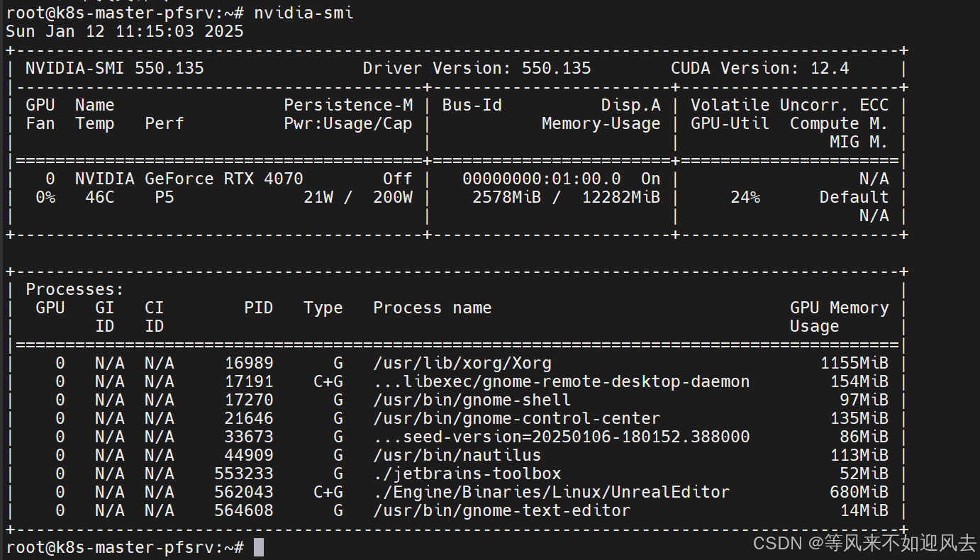The width and height of the screenshot is (980, 560).
Task: Click the 680MiB memory value
Action: click(x=859, y=492)
